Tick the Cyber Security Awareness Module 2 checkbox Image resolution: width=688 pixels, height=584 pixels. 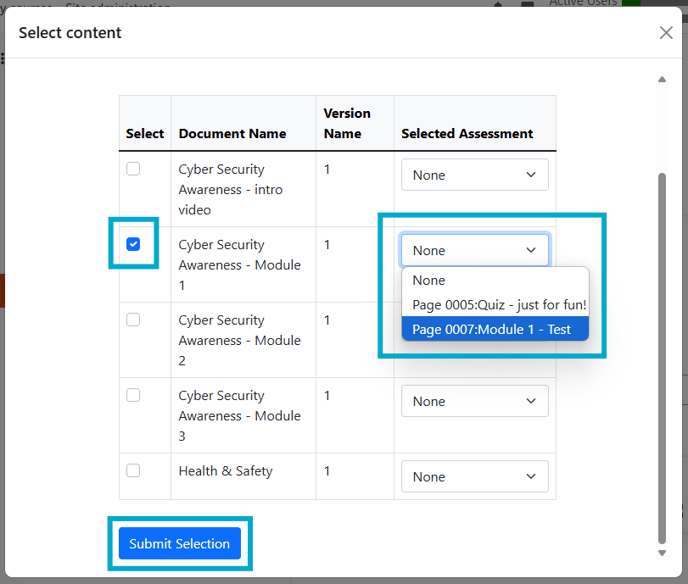[x=133, y=319]
